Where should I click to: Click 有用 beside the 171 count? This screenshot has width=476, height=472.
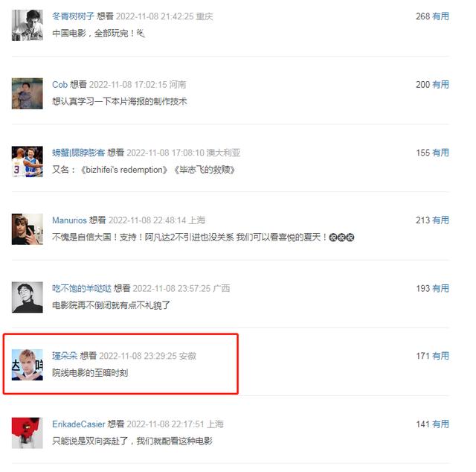coord(440,356)
